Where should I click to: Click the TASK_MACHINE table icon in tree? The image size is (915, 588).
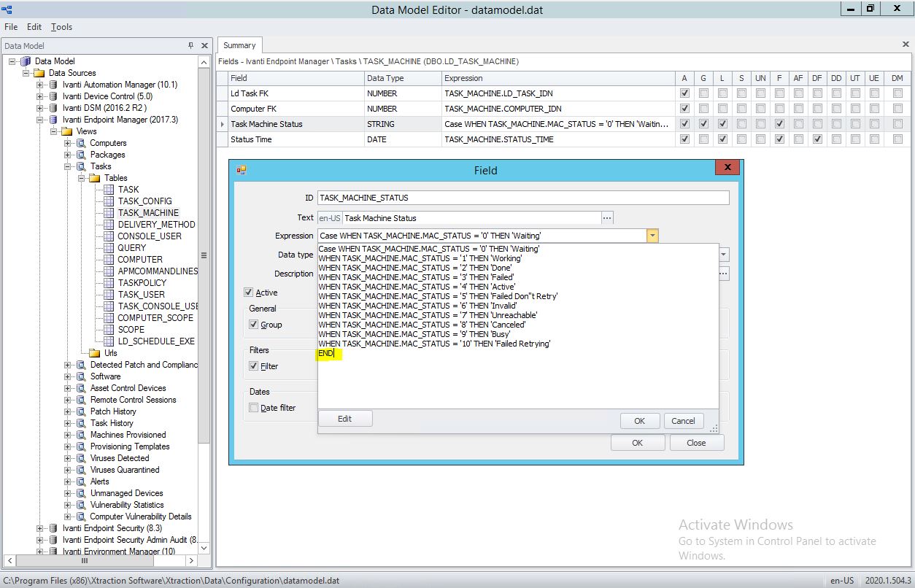109,213
